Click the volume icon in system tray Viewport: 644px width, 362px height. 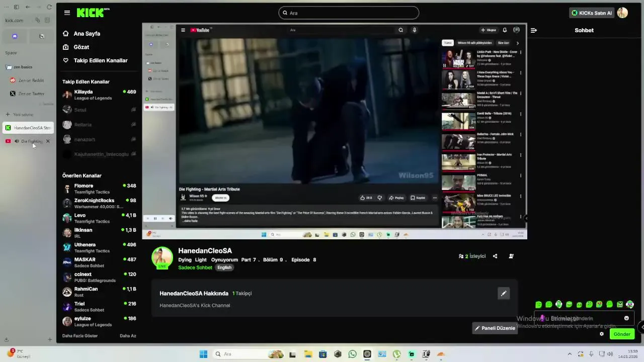tap(610, 354)
